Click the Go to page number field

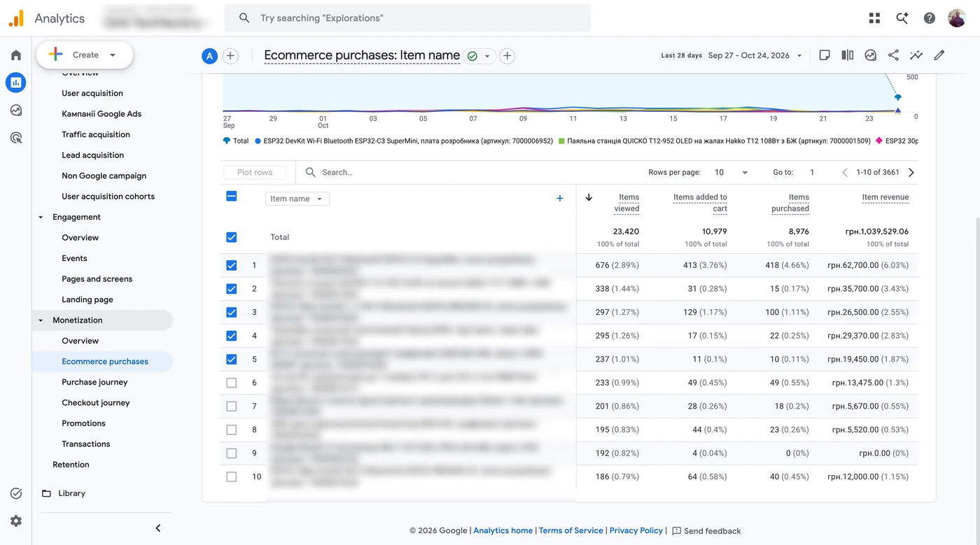click(x=812, y=172)
